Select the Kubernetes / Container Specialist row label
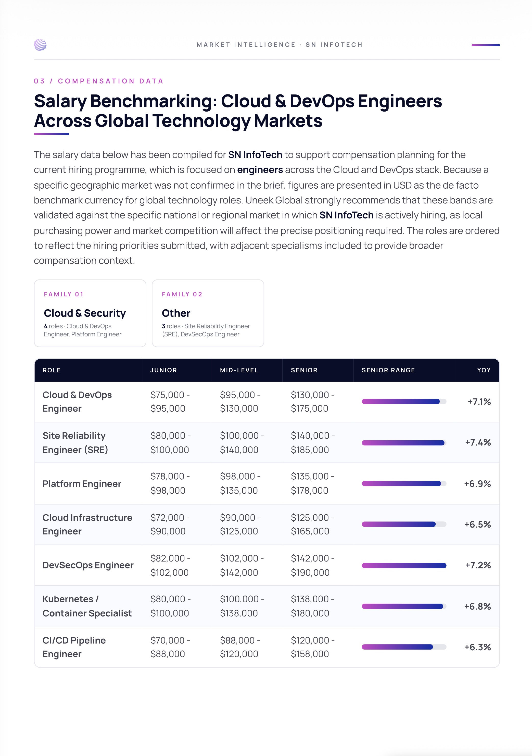Viewport: 532px width, 756px height. click(87, 606)
